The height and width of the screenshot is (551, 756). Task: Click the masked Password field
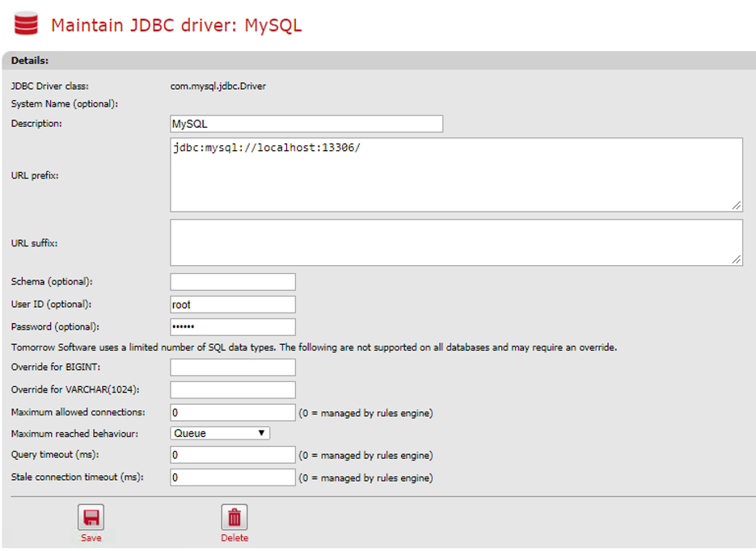[233, 327]
